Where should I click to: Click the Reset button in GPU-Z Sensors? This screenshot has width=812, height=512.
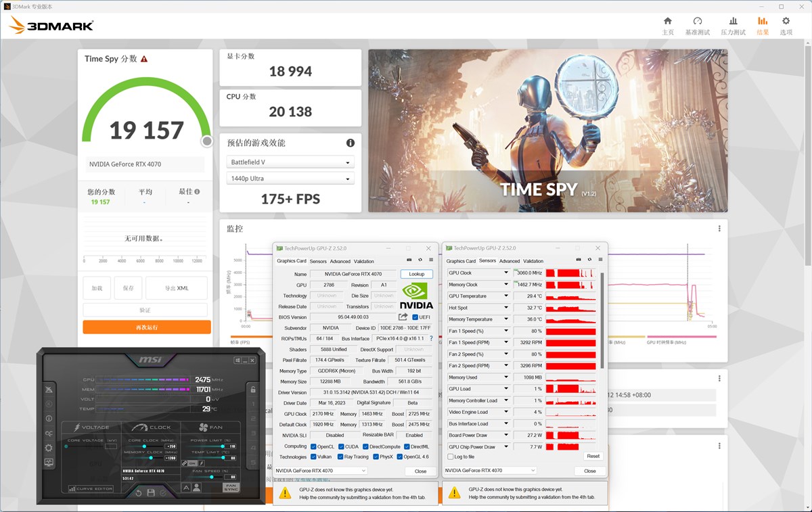tap(593, 457)
